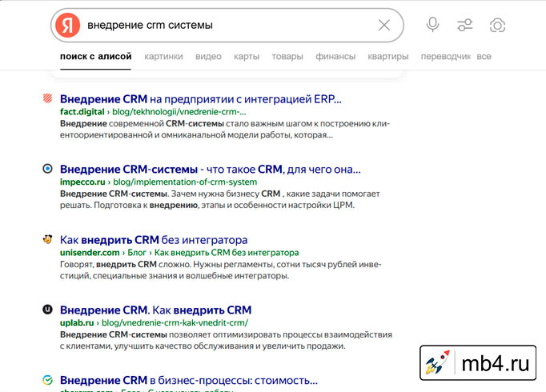Open the 'квартиры' tab
The width and height of the screenshot is (546, 392).
click(x=388, y=56)
